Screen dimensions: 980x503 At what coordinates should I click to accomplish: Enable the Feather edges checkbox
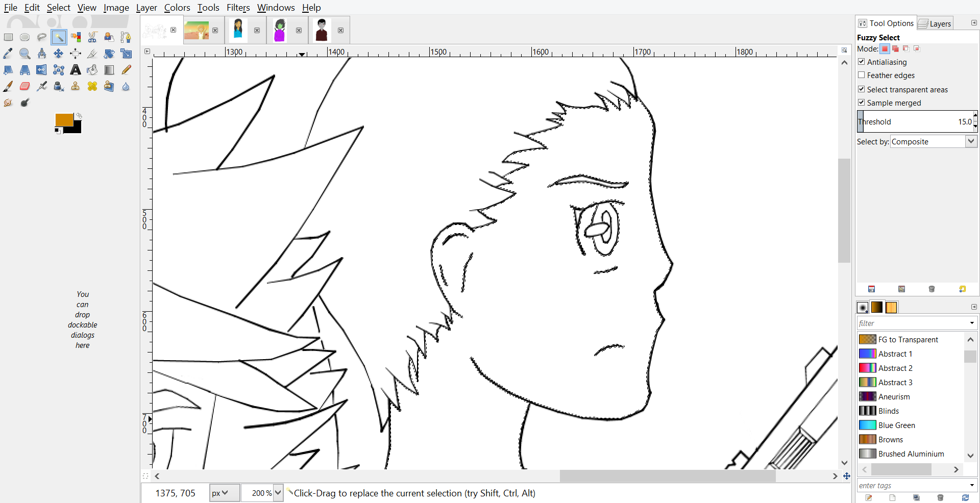tap(862, 75)
